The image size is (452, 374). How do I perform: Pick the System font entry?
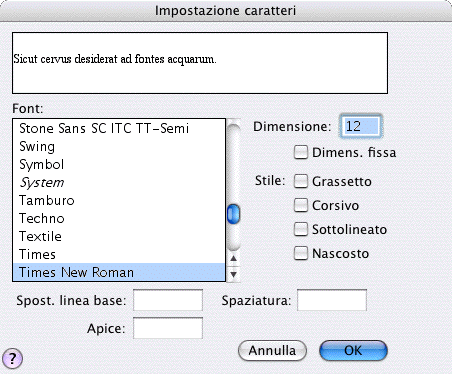(119, 182)
